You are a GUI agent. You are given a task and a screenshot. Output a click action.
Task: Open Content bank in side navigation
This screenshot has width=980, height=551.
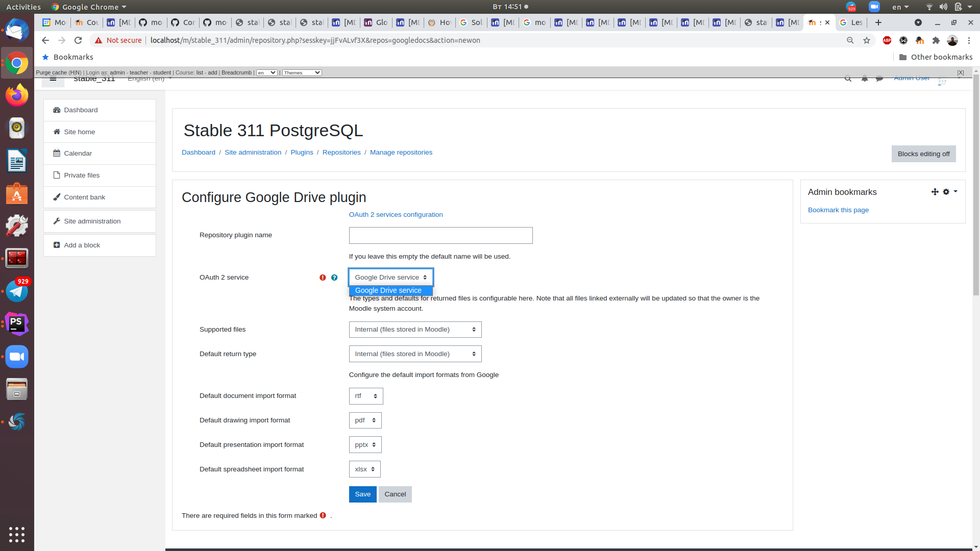pos(100,197)
